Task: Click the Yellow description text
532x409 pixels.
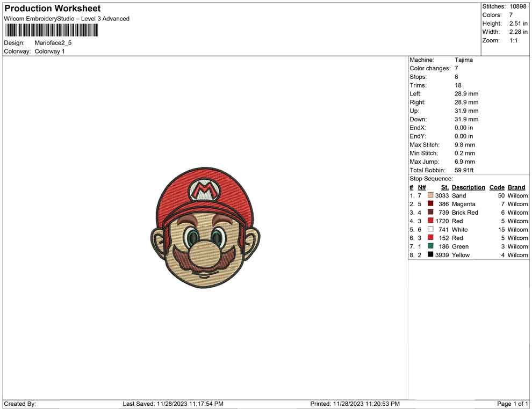Action: pyautogui.click(x=461, y=255)
